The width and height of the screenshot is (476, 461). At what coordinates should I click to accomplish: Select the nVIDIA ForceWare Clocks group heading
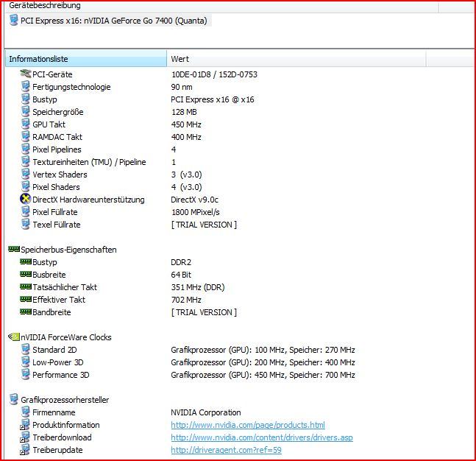point(66,337)
